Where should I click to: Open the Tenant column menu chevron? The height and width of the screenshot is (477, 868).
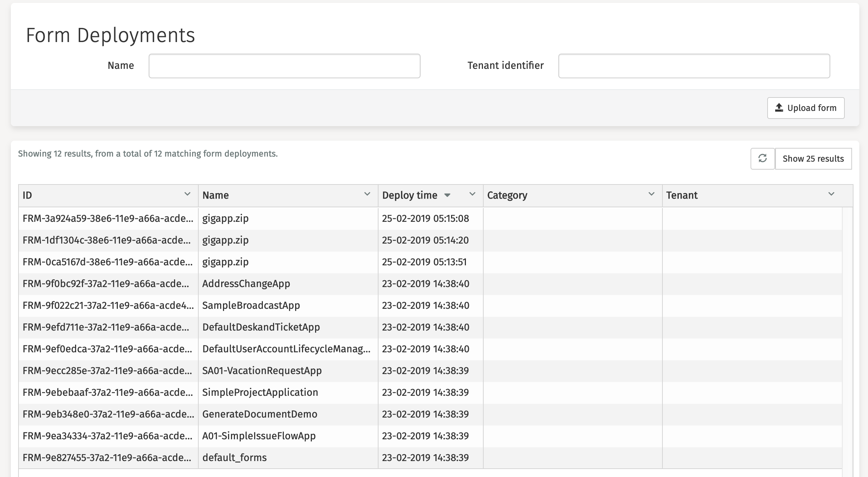(x=831, y=194)
